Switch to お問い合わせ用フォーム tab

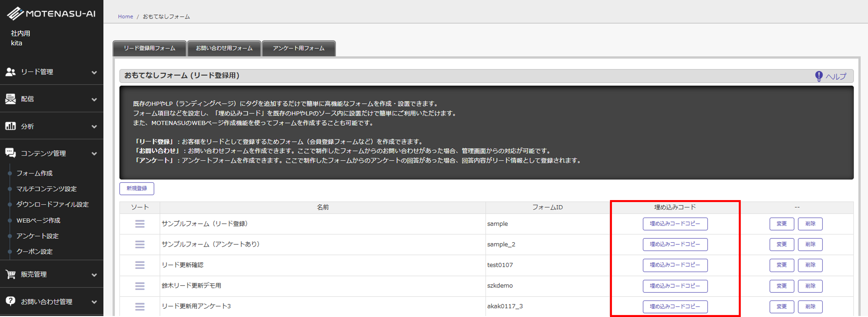(x=224, y=49)
